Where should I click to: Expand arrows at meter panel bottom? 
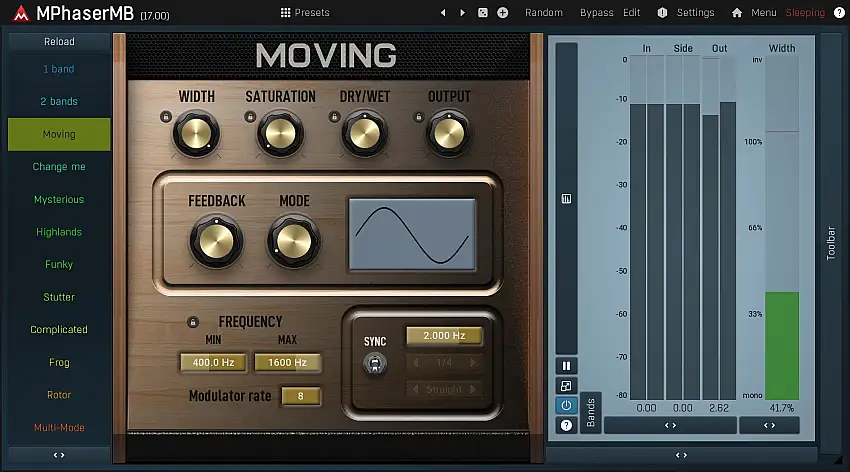click(x=681, y=455)
